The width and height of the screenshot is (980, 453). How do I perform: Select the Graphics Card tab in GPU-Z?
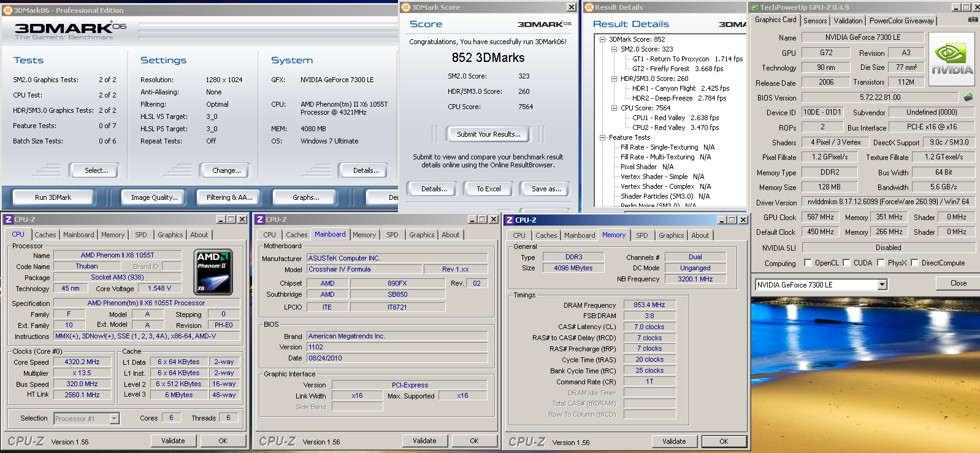[776, 20]
